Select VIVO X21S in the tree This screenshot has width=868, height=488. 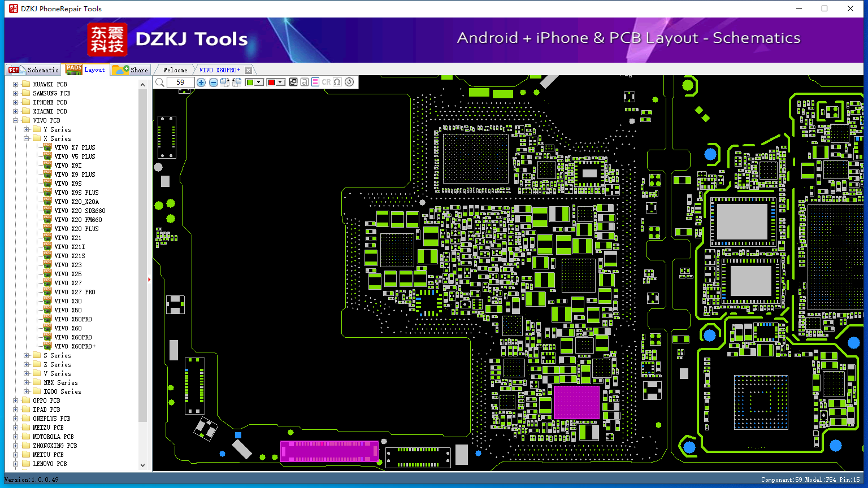pyautogui.click(x=70, y=256)
